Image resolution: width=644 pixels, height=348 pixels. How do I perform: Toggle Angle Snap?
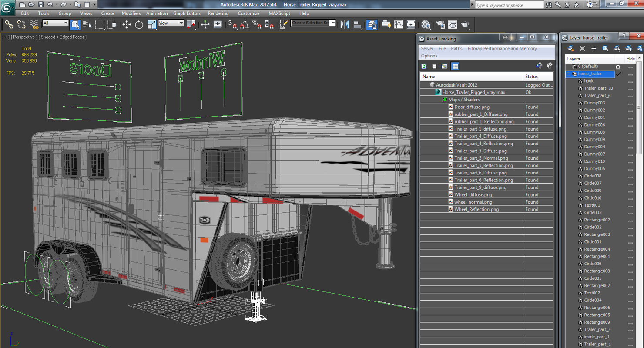245,24
